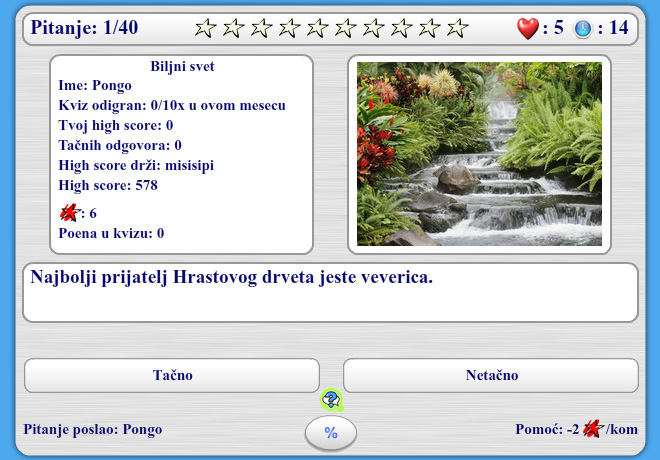Answer with the Netačno button
The width and height of the screenshot is (660, 460).
[491, 375]
